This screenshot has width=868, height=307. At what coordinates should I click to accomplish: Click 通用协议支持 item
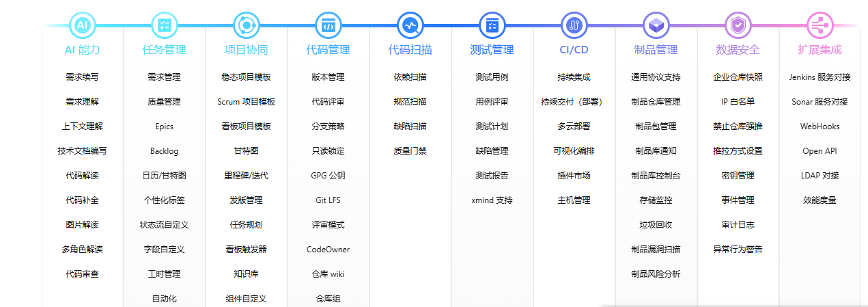[x=656, y=77]
